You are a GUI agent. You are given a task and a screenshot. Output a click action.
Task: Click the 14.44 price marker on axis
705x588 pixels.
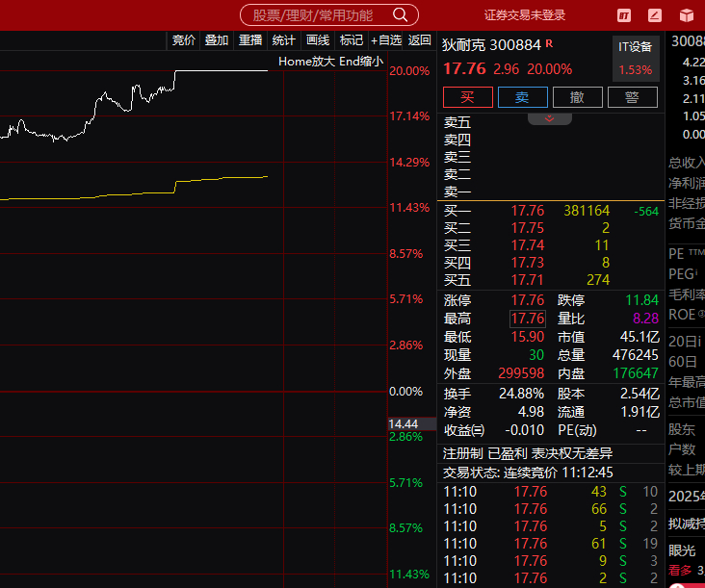click(x=411, y=424)
